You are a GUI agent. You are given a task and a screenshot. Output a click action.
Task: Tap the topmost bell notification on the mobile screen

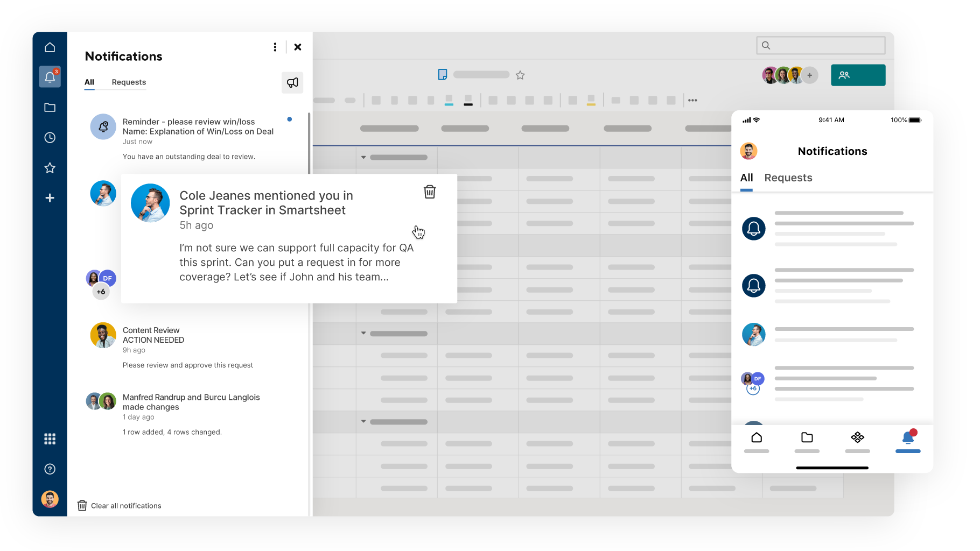point(754,229)
